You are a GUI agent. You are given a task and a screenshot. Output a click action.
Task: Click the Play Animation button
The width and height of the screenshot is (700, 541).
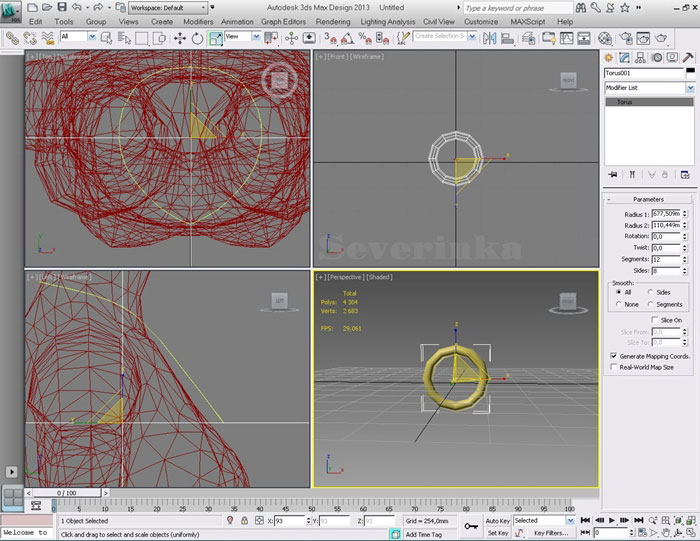(x=613, y=521)
